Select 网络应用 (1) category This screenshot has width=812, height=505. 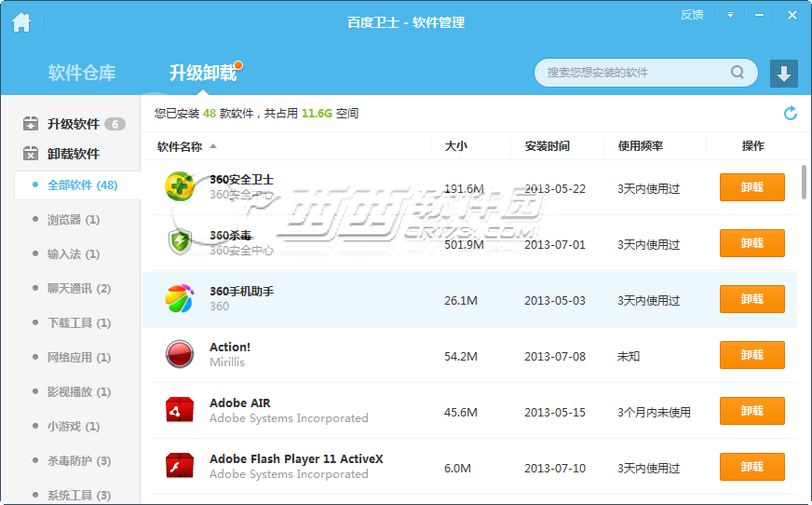click(79, 358)
